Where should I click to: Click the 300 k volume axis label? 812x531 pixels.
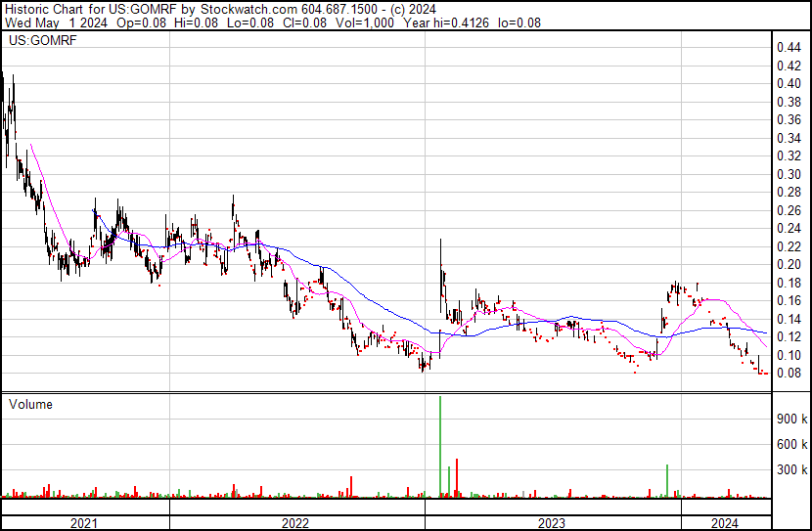pos(792,470)
